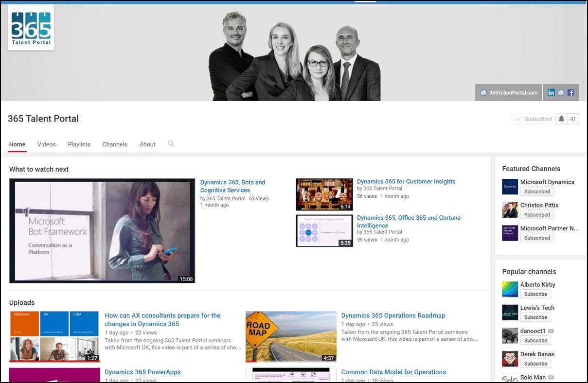This screenshot has width=588, height=383.
Task: Select the Home tab
Action: pyautogui.click(x=17, y=144)
